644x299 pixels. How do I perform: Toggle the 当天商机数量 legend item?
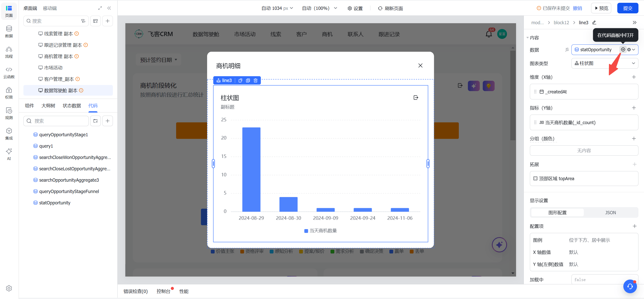click(x=320, y=231)
